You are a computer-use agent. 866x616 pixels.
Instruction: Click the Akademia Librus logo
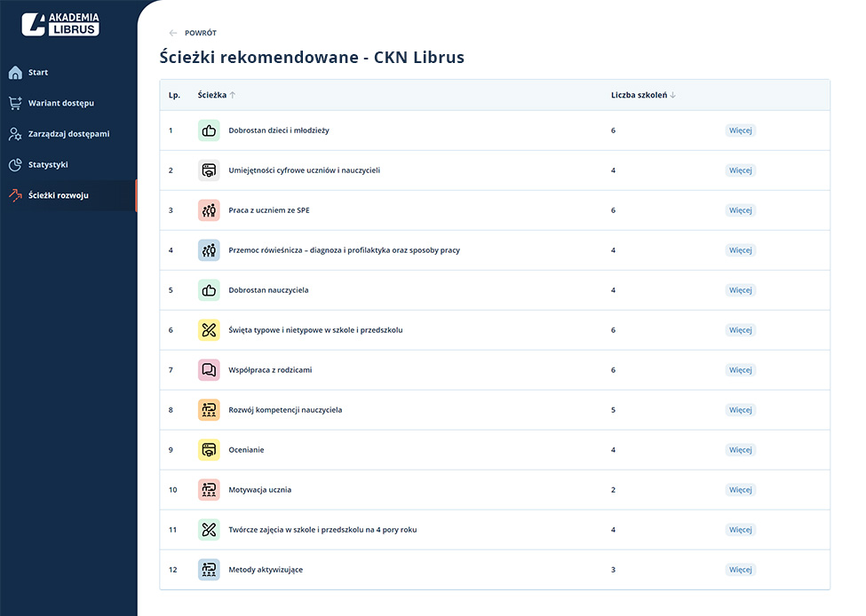point(60,24)
